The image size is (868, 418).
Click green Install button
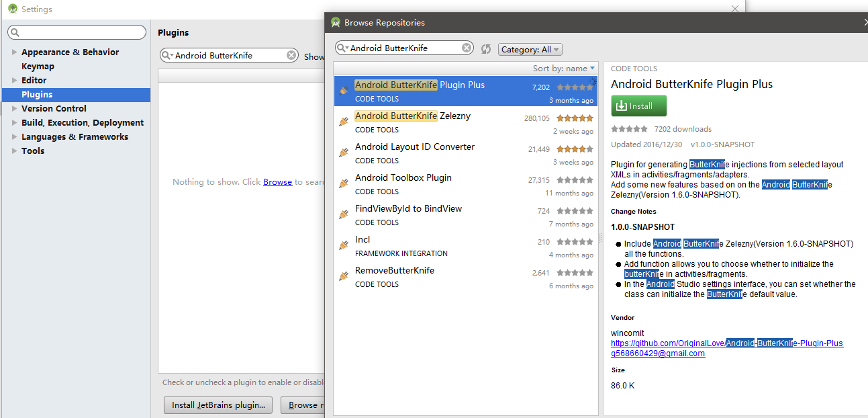point(638,106)
